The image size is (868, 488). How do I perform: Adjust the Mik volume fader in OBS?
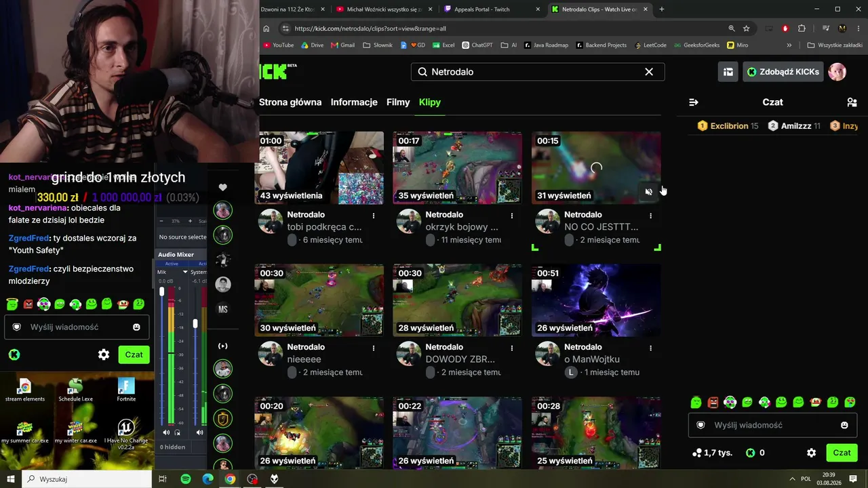(161, 291)
